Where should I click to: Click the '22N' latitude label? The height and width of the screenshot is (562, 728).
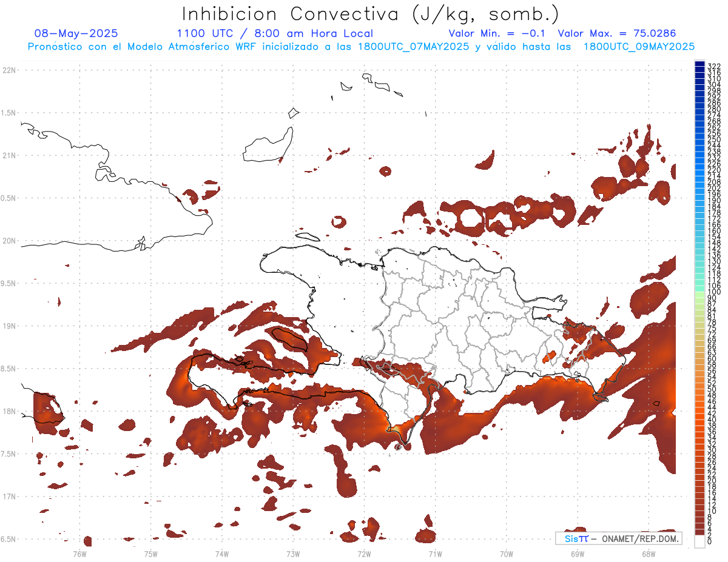[9, 70]
